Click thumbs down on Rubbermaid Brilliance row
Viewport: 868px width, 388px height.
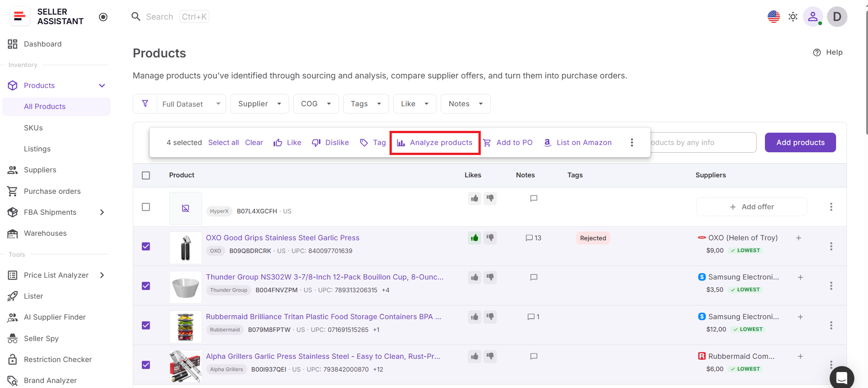(x=490, y=317)
